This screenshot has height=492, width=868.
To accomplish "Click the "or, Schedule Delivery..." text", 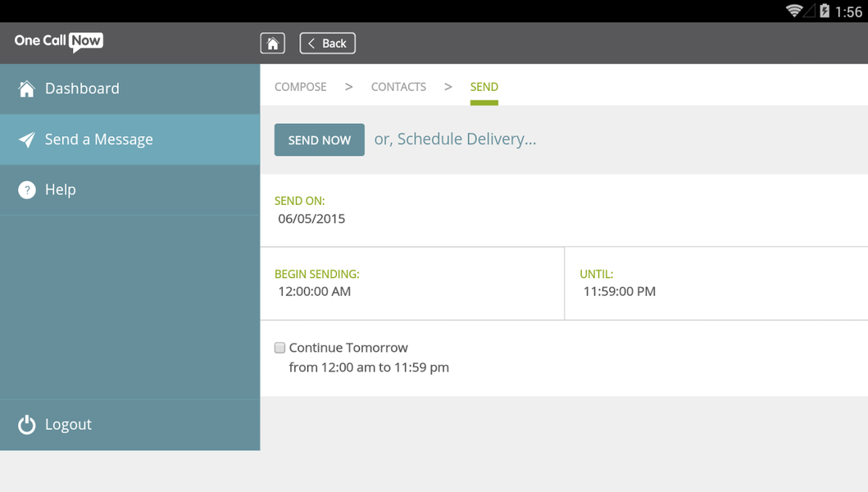I will pyautogui.click(x=455, y=139).
